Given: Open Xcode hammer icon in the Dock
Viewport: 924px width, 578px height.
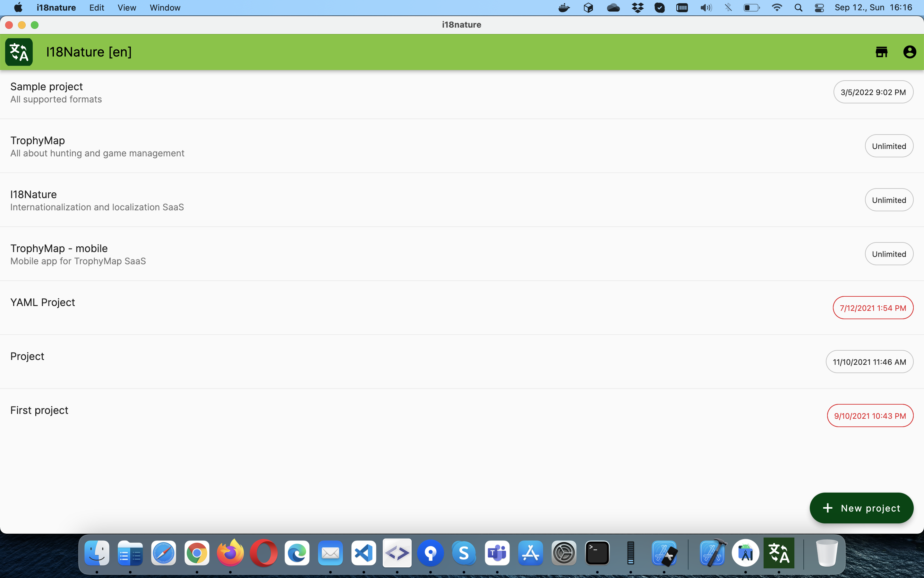Looking at the screenshot, I should point(713,553).
